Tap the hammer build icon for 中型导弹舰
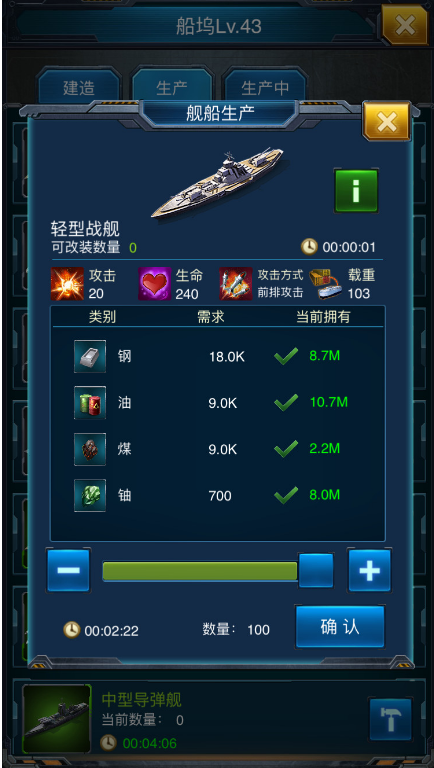434x768 pixels. point(390,720)
